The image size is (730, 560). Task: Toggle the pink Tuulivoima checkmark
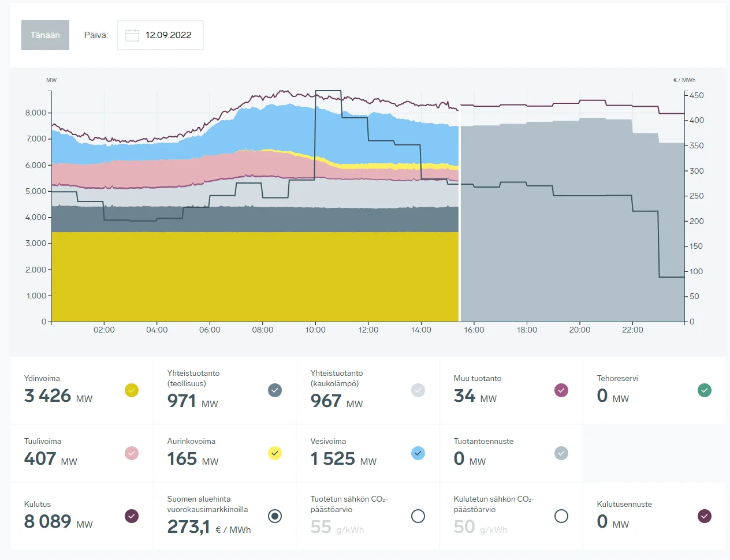tap(132, 453)
